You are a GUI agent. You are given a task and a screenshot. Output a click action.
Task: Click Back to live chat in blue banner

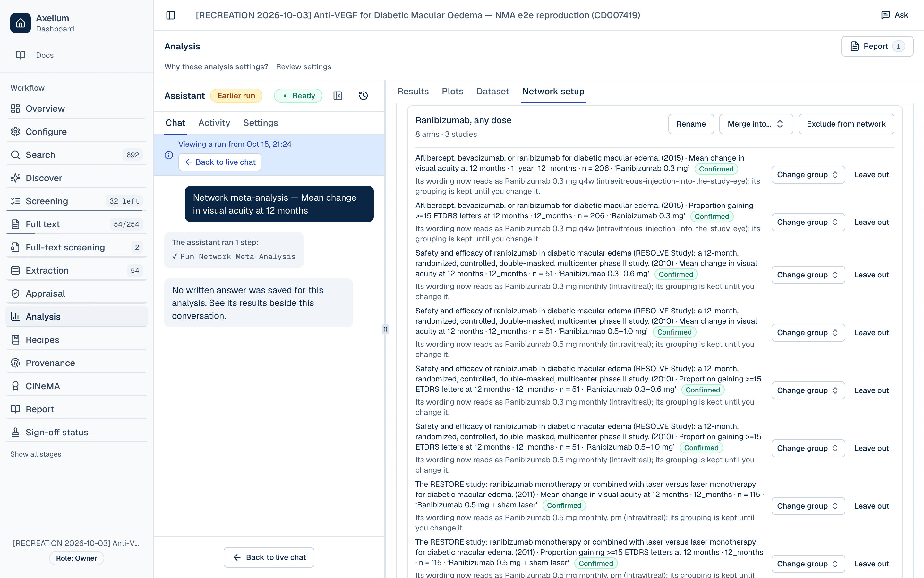(x=220, y=162)
